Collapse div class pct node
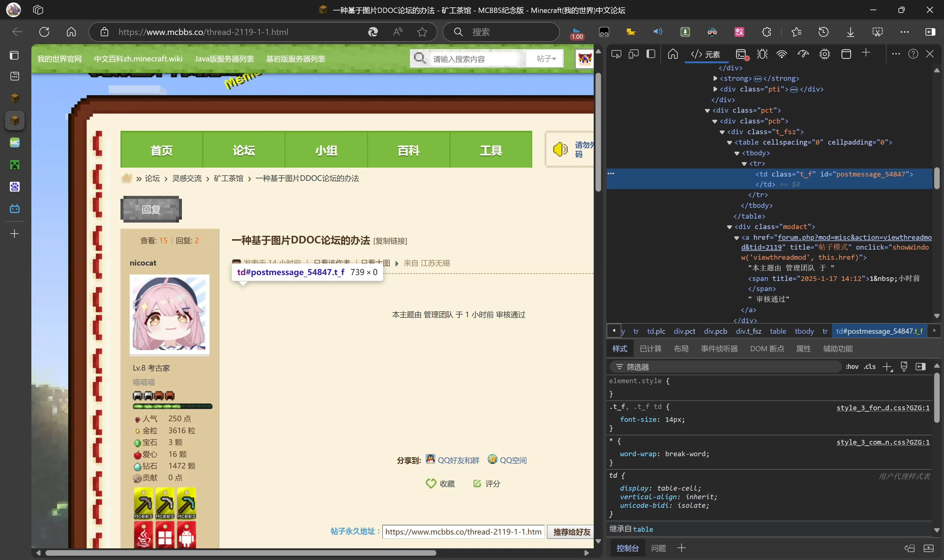Viewport: 944px width, 560px height. (x=707, y=111)
